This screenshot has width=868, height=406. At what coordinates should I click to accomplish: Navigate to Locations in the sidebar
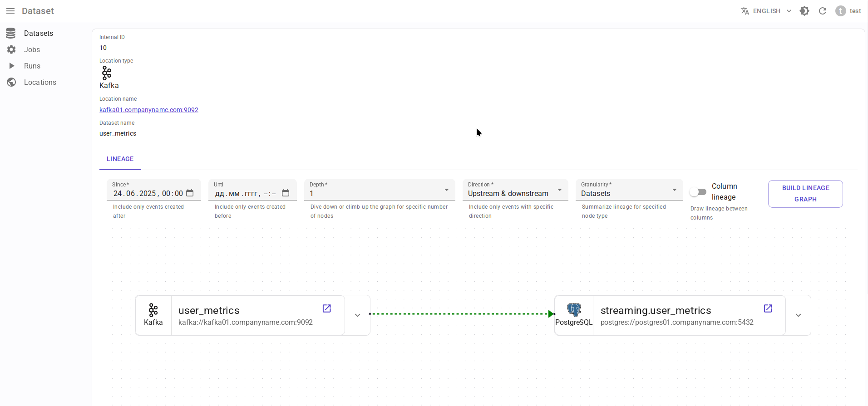(x=40, y=82)
